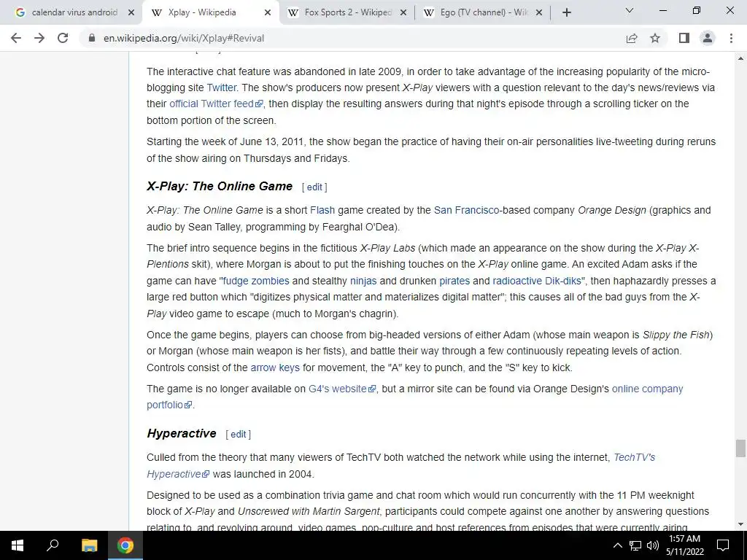Open Chrome's three-dot menu

point(731,38)
